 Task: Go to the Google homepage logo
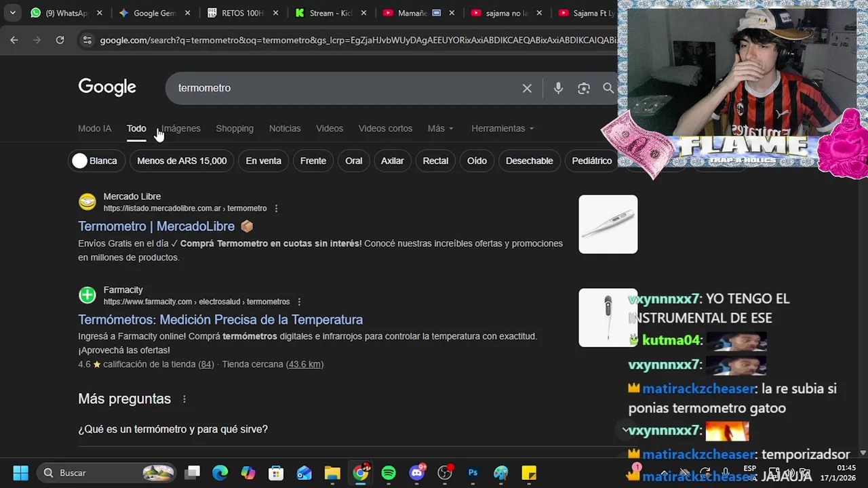click(107, 87)
